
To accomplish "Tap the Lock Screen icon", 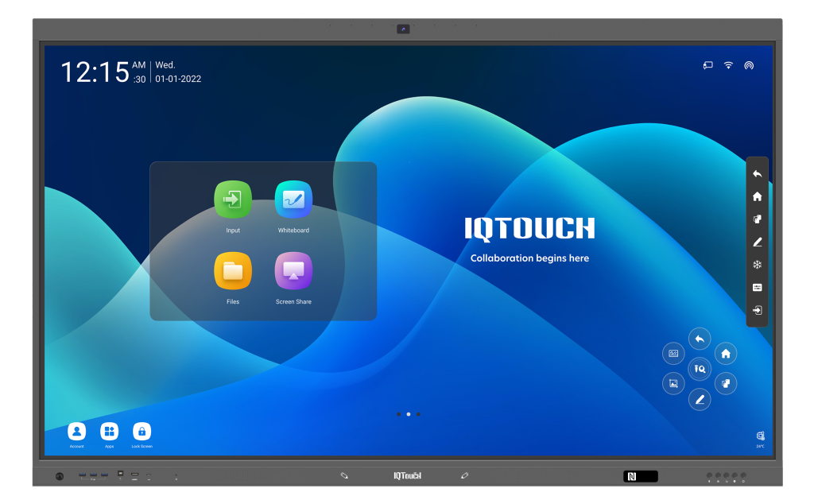I will 141,432.
